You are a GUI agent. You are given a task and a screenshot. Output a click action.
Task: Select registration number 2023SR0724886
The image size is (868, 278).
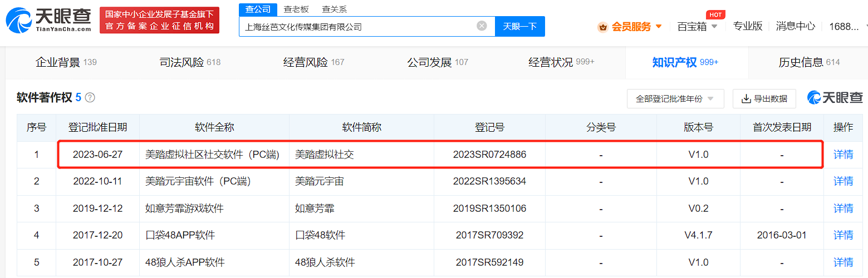489,155
